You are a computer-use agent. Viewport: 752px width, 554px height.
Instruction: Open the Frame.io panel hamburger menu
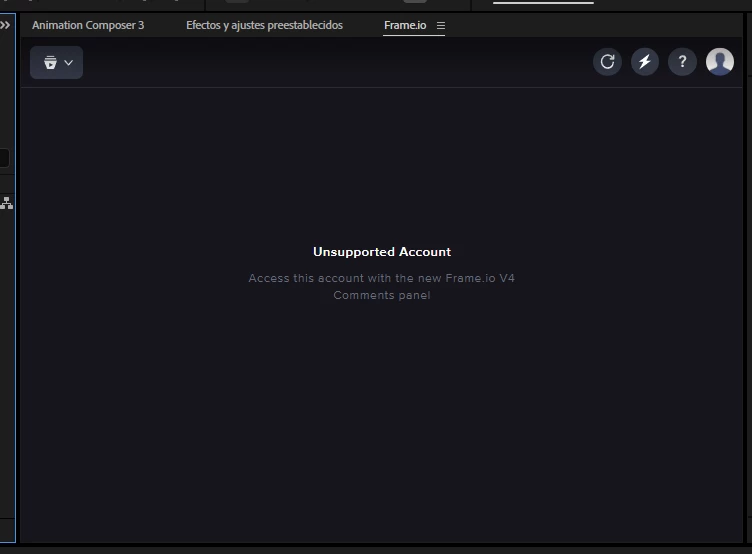[441, 25]
